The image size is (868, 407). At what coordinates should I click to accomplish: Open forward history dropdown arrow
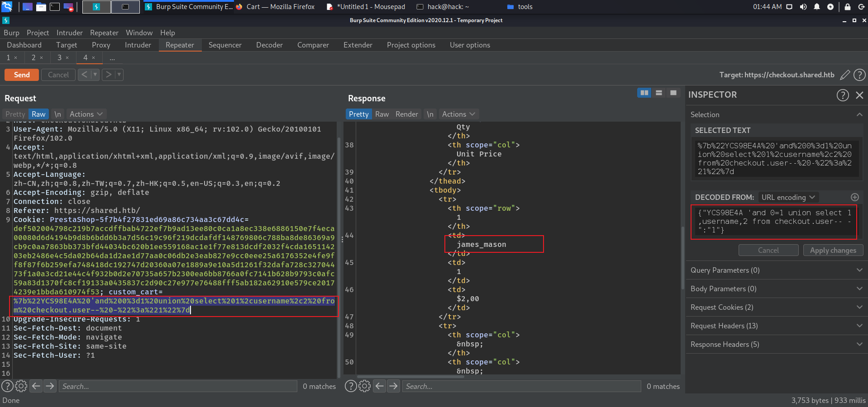pos(119,75)
